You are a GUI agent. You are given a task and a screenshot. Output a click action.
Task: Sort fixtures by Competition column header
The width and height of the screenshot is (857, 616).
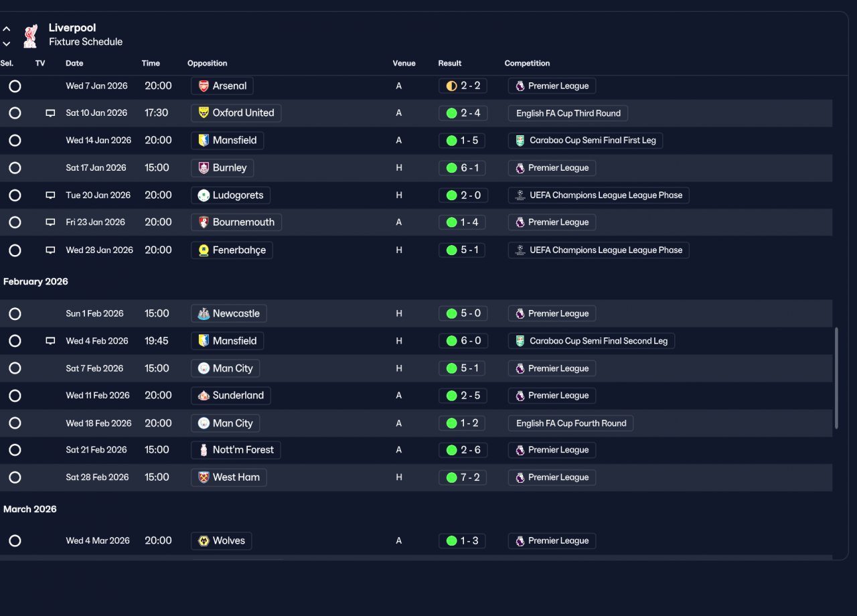point(527,64)
